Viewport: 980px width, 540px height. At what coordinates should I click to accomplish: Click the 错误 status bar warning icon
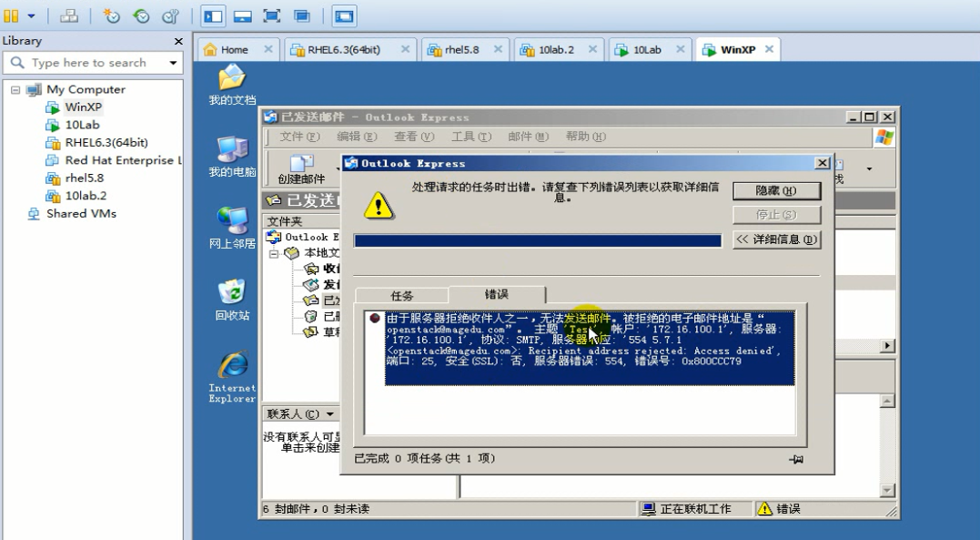click(x=764, y=509)
